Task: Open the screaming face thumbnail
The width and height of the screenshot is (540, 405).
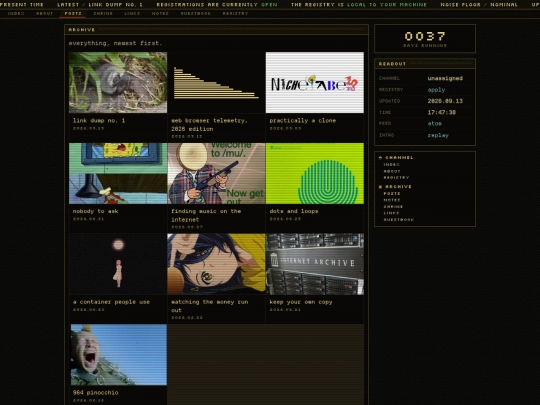Action: point(118,355)
